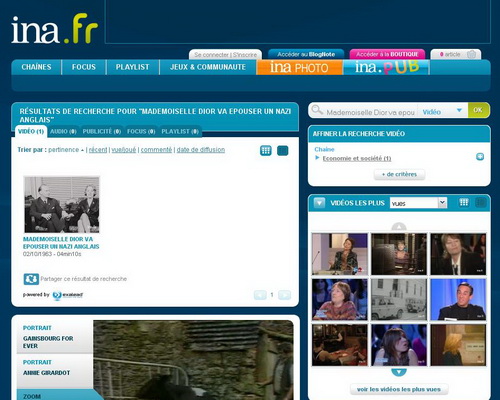Show most-viewed videos in grid view
Image resolution: width=500 pixels, height=400 pixels.
[x=464, y=202]
